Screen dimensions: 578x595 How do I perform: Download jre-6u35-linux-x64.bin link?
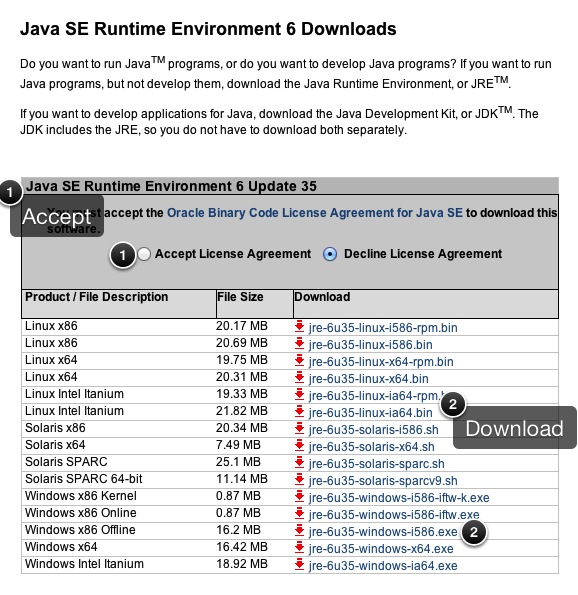click(x=369, y=379)
